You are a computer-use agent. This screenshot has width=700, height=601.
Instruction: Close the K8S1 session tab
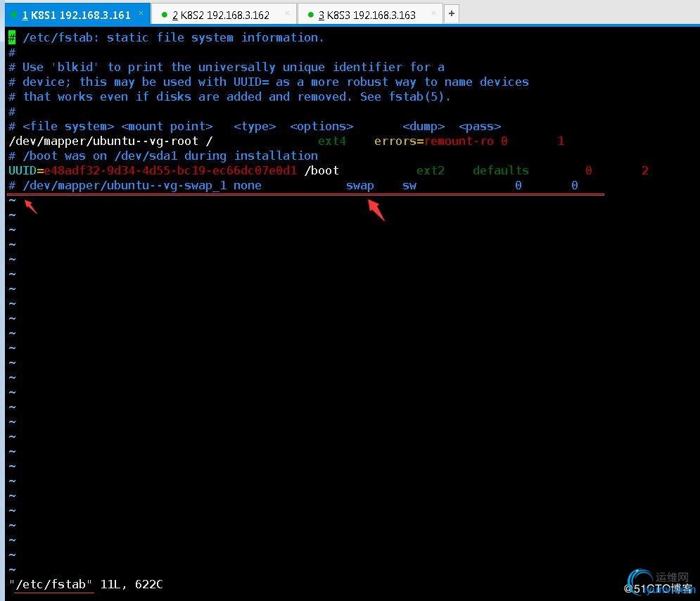pos(141,13)
